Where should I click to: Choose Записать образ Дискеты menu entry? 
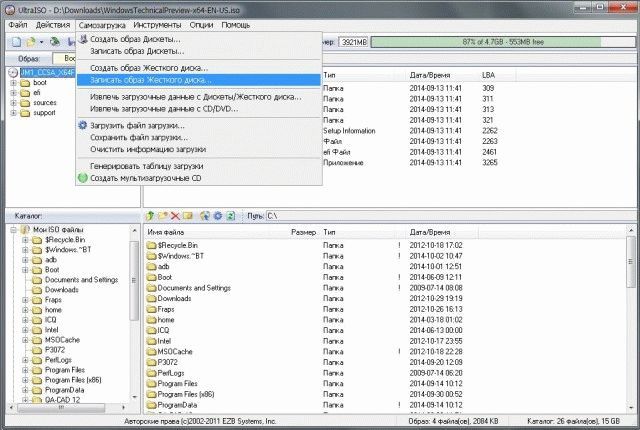(x=199, y=51)
